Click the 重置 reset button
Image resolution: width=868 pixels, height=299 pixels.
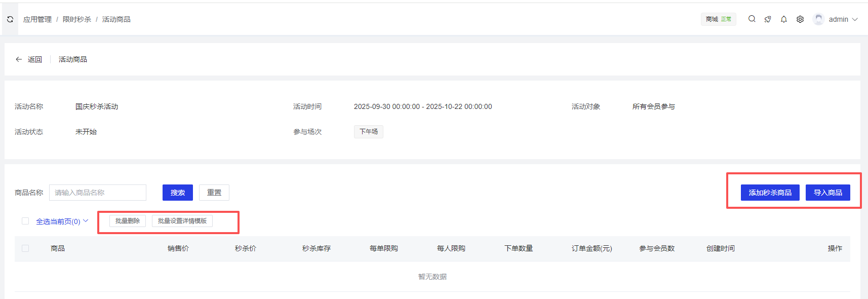tap(214, 193)
